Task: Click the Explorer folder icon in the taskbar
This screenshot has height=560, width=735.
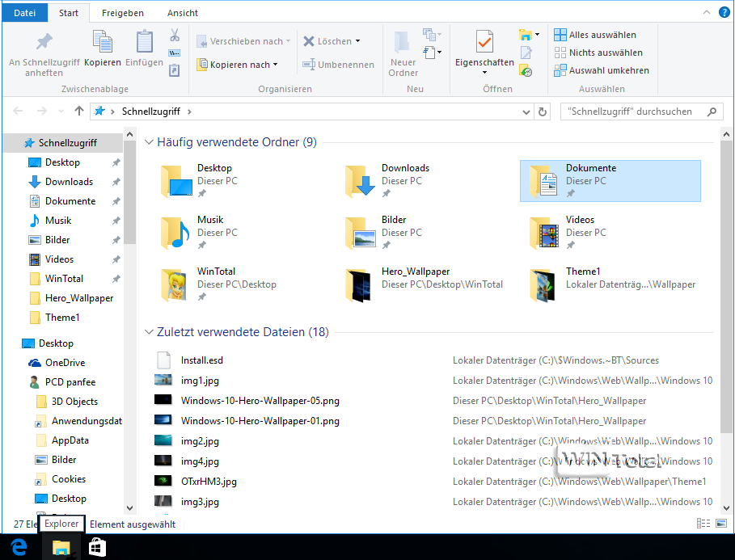Action: [x=61, y=547]
